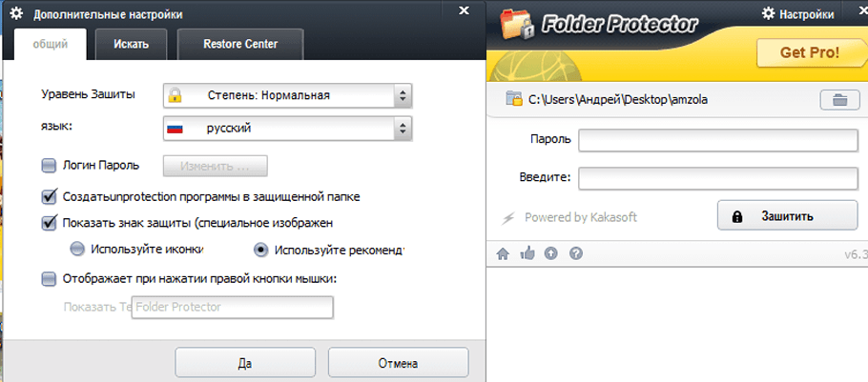This screenshot has width=868, height=382.
Task: Switch to the общий tab
Action: click(x=51, y=44)
